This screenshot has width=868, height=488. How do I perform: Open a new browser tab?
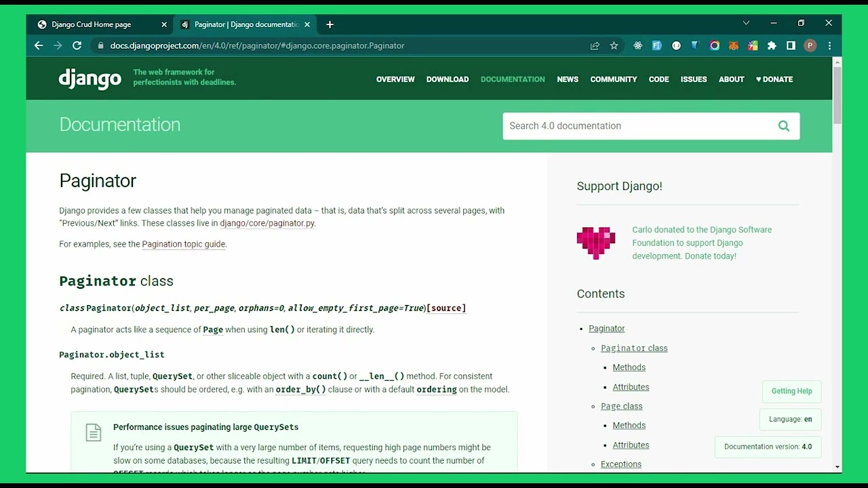point(330,24)
